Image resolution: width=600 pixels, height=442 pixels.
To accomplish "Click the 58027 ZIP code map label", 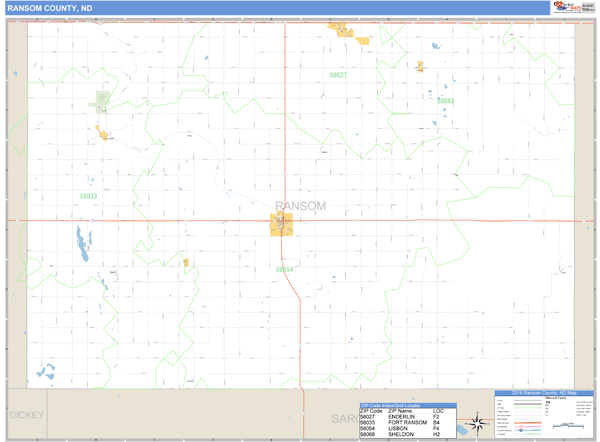I will click(x=338, y=75).
